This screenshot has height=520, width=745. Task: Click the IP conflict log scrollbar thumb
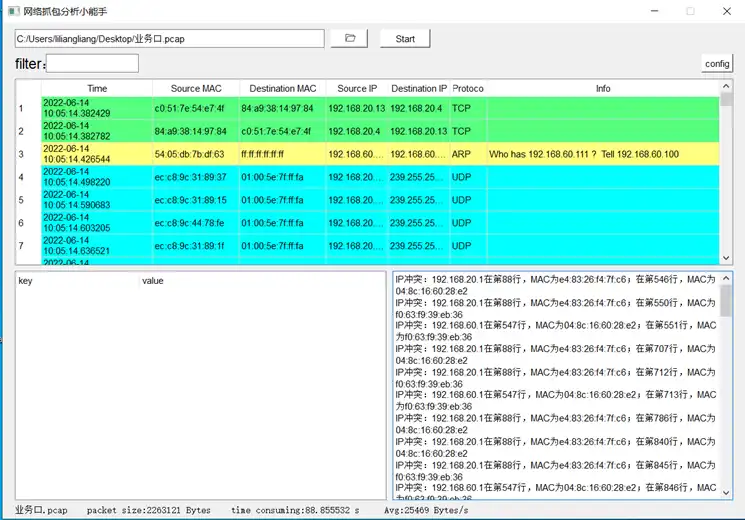coord(727,299)
